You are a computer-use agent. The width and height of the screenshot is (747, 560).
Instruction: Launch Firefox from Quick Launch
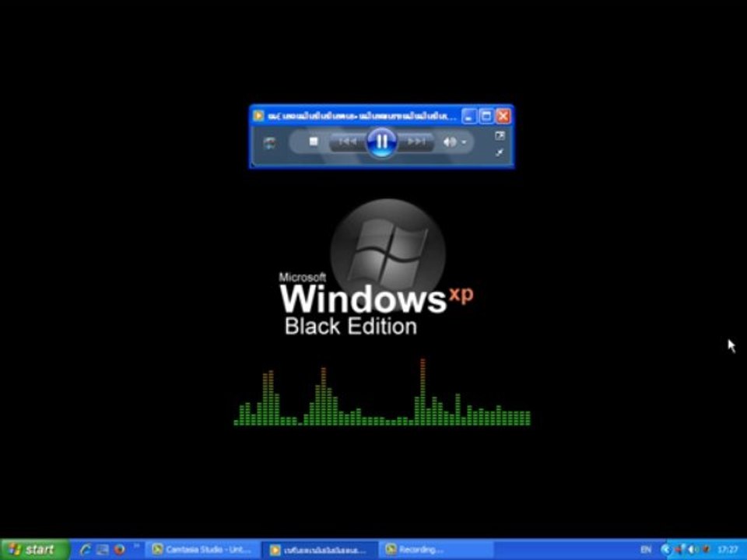(x=119, y=550)
